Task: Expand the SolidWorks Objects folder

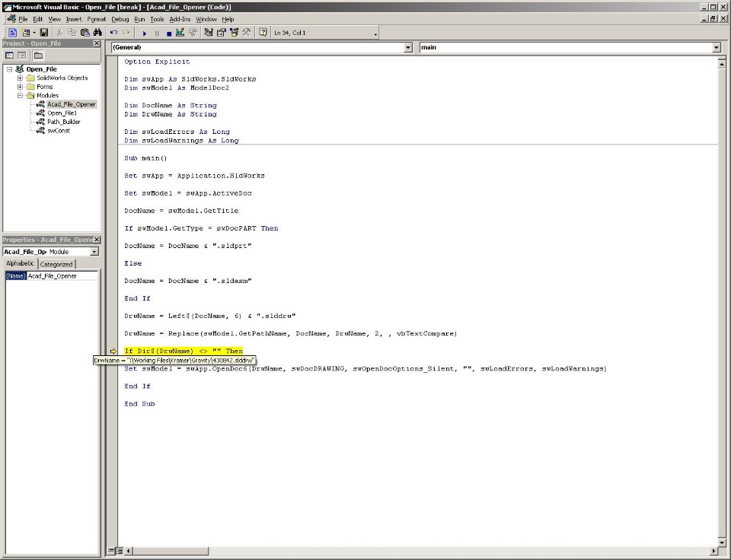Action: click(20, 78)
